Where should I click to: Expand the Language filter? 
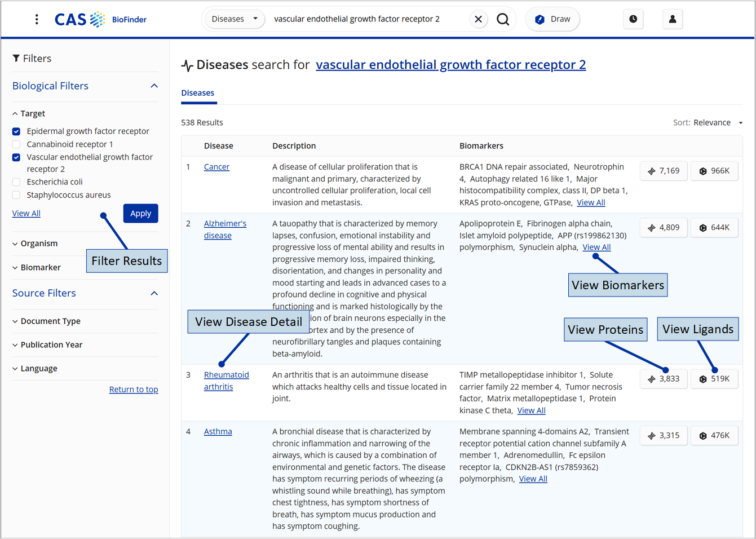pyautogui.click(x=35, y=369)
